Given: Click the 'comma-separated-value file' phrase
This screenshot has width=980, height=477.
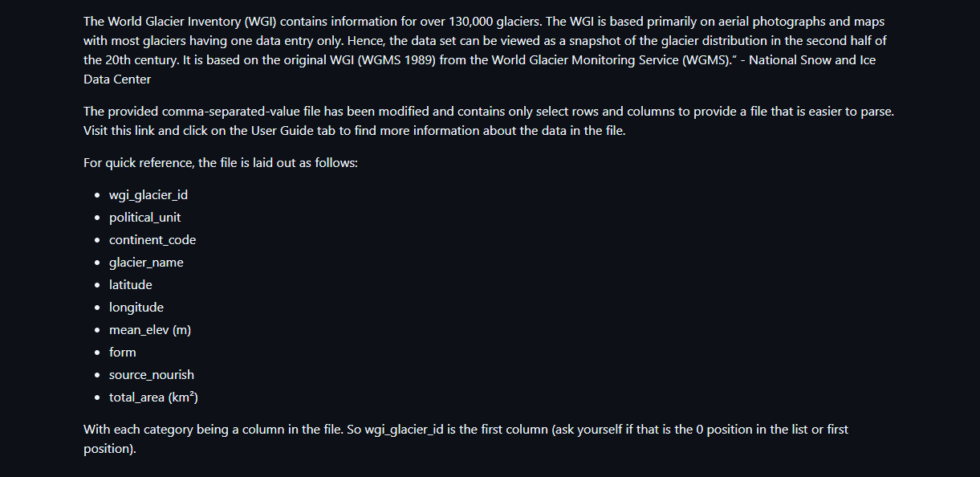Looking at the screenshot, I should tap(248, 112).
